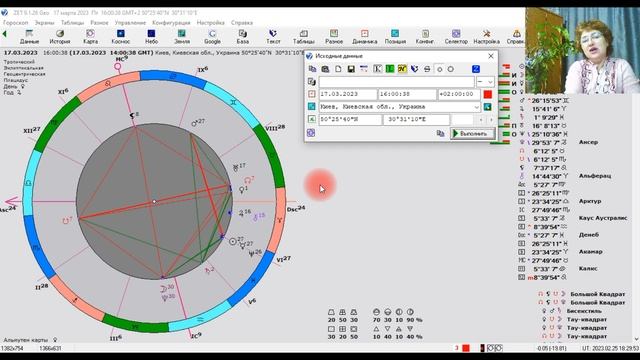This screenshot has height=360, width=640.
Task: Open the База database button
Action: click(243, 36)
